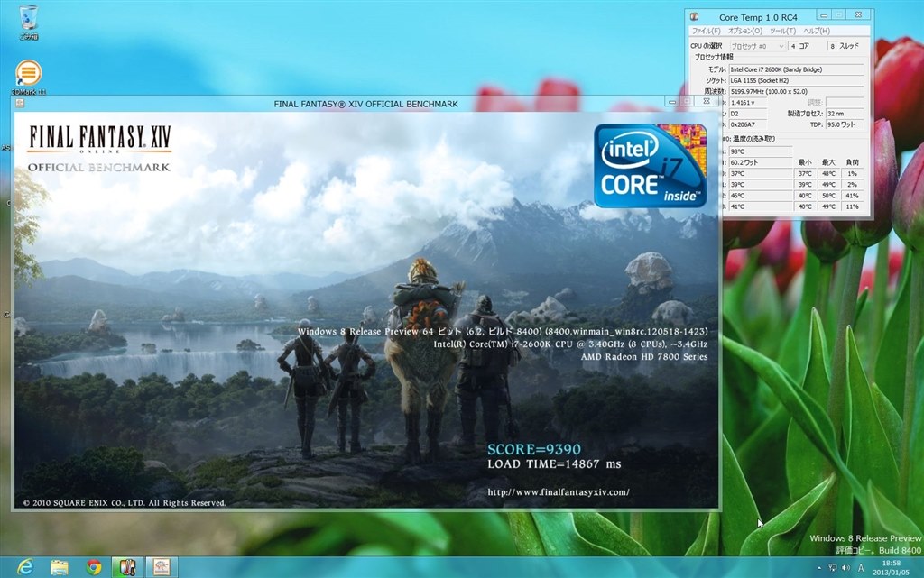Open ファイル(F) menu in Core Temp
The image size is (924, 578).
coord(706,31)
